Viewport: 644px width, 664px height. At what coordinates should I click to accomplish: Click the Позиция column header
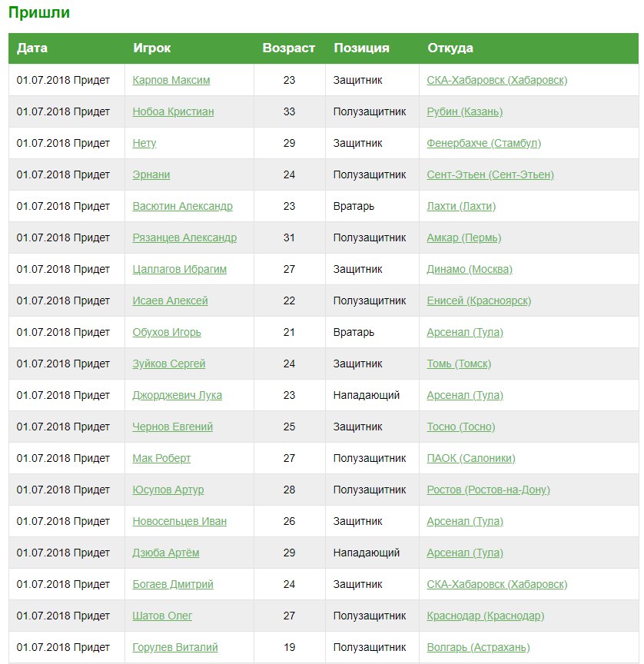[361, 48]
